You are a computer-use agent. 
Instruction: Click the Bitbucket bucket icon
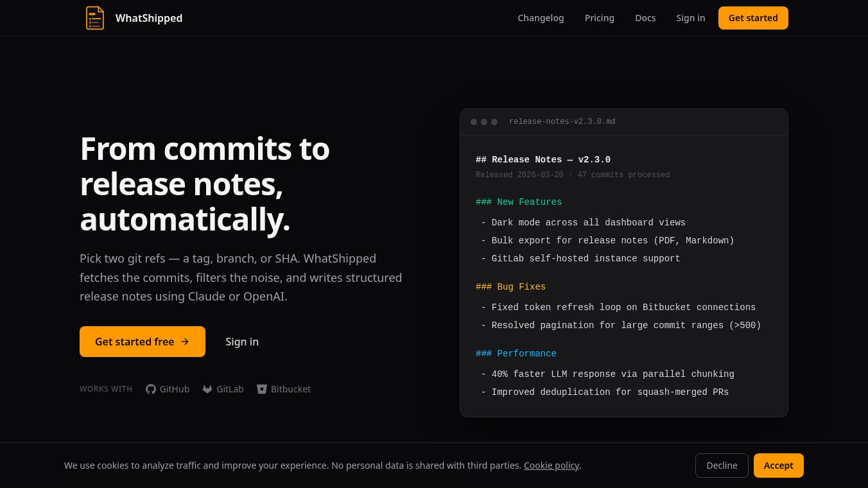262,389
